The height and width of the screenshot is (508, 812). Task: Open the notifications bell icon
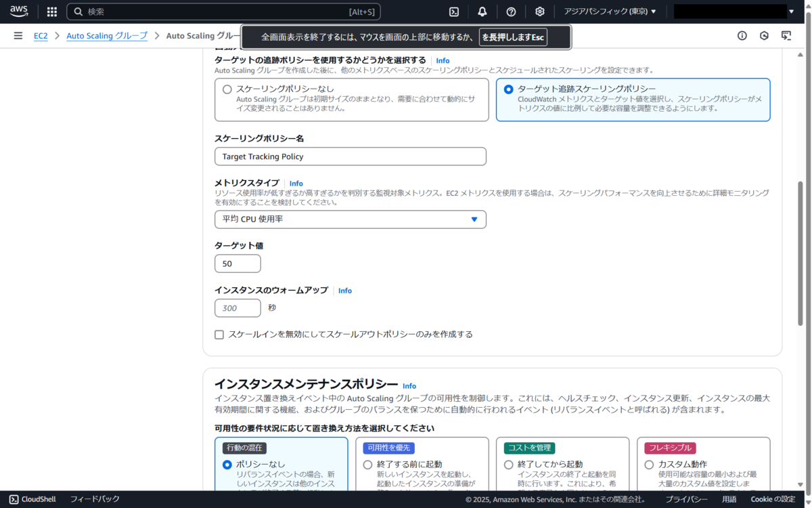(482, 12)
